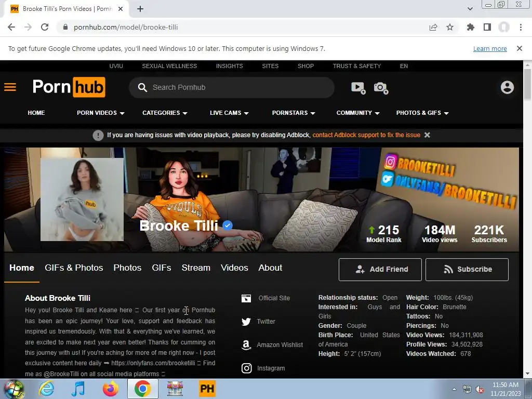Dismiss the Adblock notice banner
532x399 pixels.
[x=427, y=135]
